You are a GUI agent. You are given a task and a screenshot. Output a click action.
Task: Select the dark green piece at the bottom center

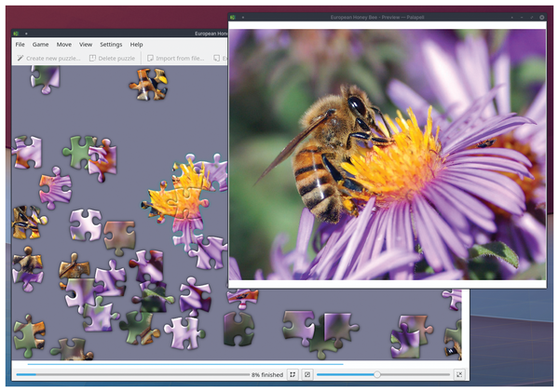pyautogui.click(x=239, y=329)
